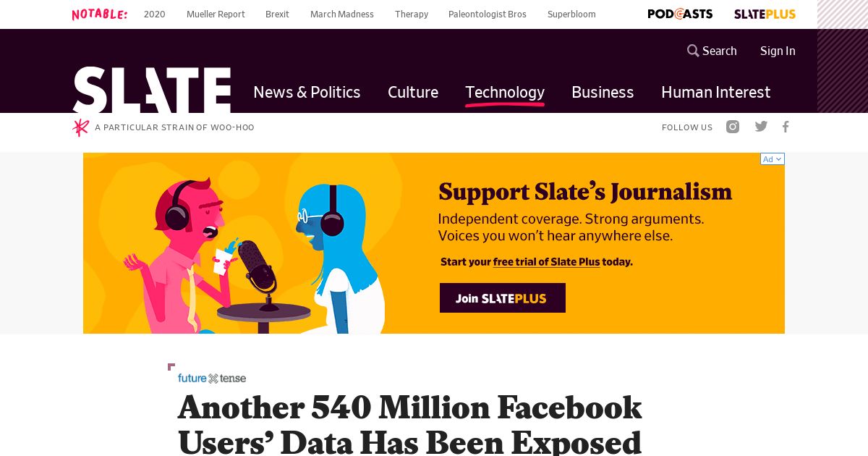Click the Search magnifying glass icon
The image size is (868, 456).
pyautogui.click(x=693, y=51)
